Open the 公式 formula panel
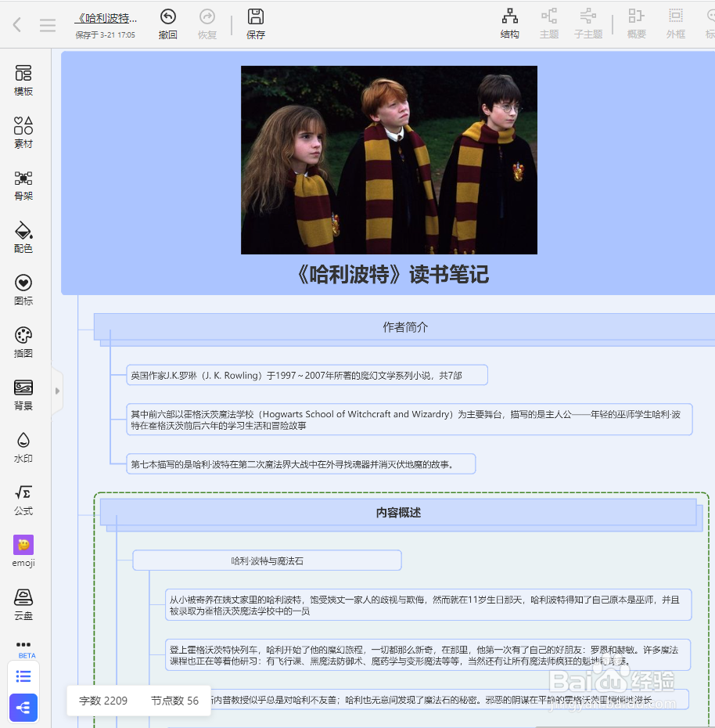Screen dimensions: 715x728 [23, 500]
